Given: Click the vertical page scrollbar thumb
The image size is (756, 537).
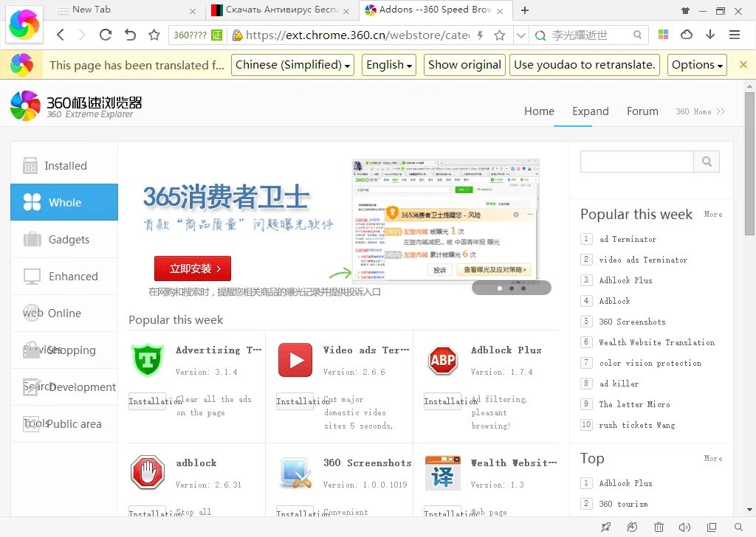Looking at the screenshot, I should (x=749, y=164).
